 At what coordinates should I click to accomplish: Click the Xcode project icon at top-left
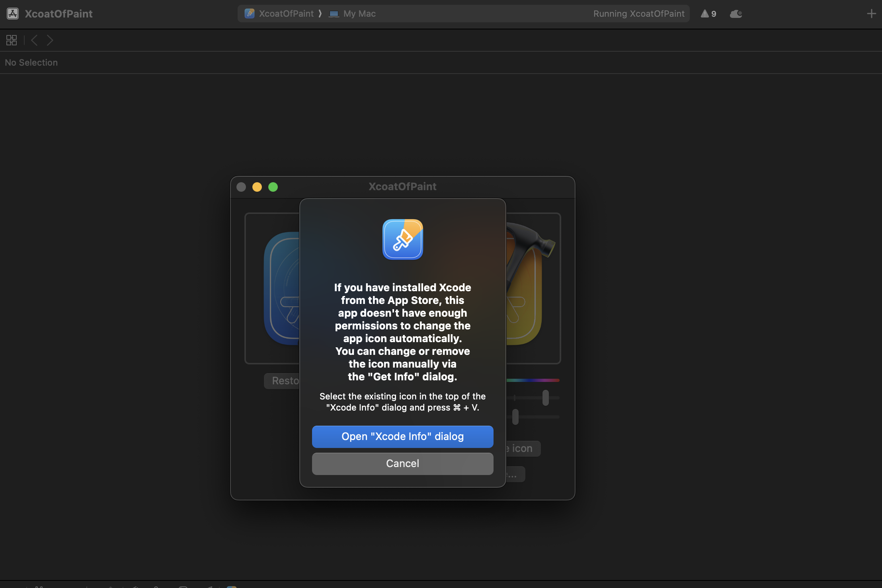13,14
